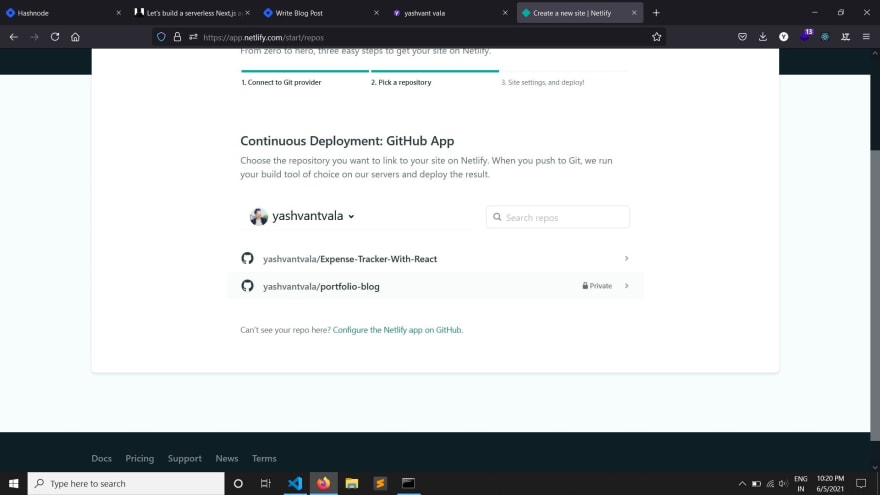The width and height of the screenshot is (880, 495).
Task: Open the News footer link
Action: click(227, 458)
